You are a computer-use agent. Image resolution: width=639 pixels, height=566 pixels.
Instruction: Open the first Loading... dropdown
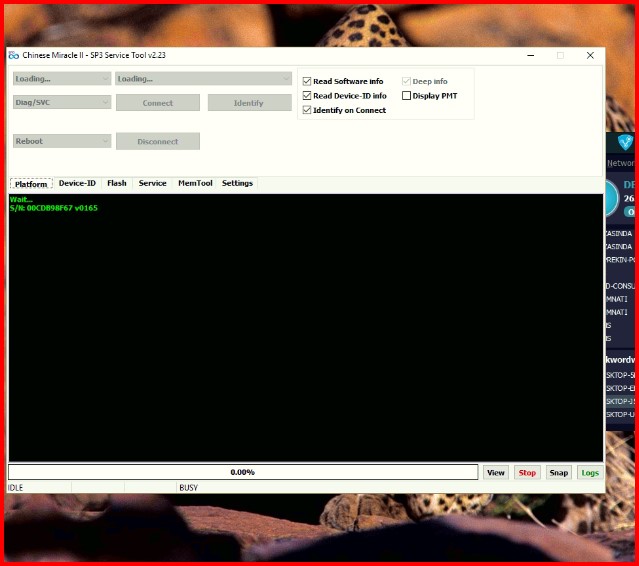point(62,79)
